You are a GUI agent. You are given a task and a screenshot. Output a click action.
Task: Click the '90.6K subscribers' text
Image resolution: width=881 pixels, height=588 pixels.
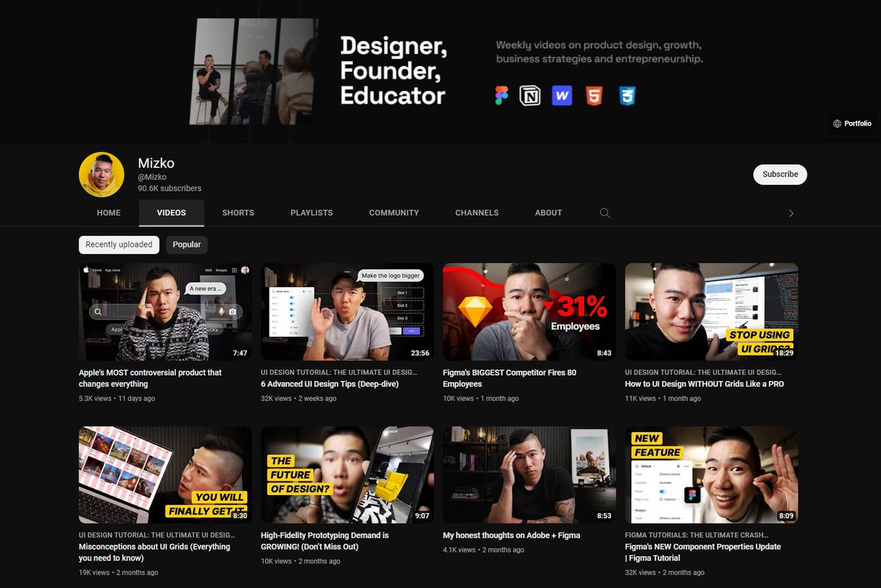point(170,189)
